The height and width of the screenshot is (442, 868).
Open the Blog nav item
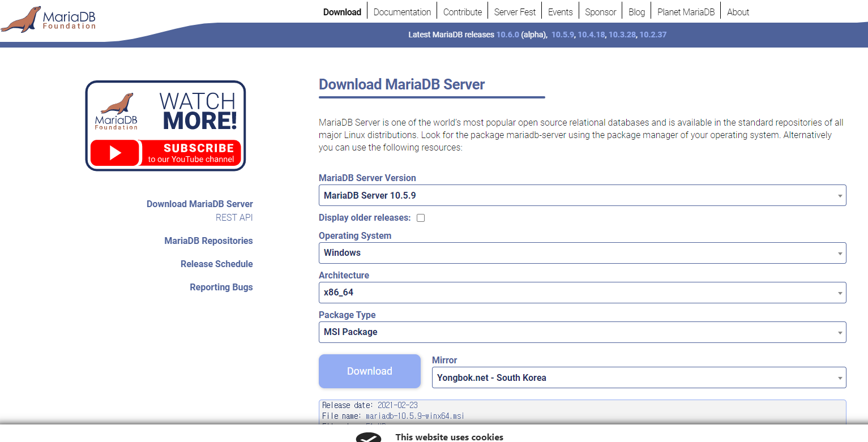[x=636, y=12]
